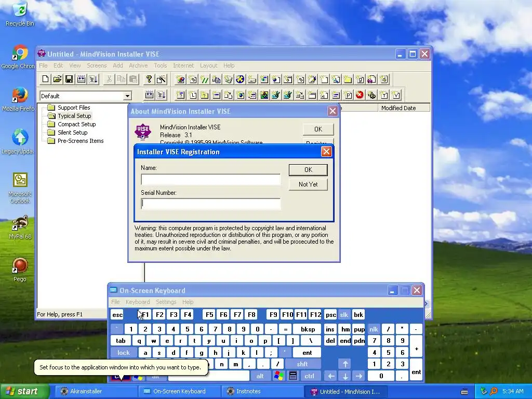Select the Google Chrome desktop icon
The image size is (532, 399).
(x=19, y=57)
